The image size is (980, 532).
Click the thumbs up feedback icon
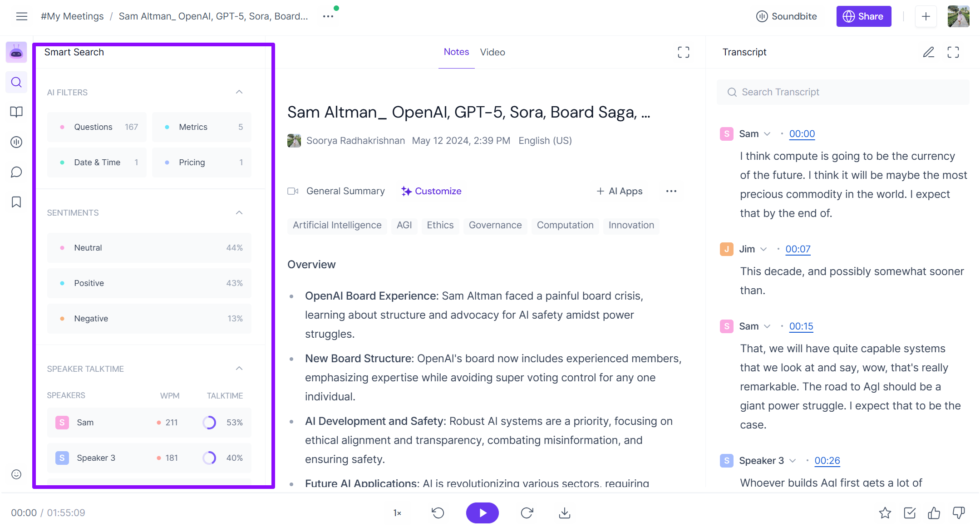point(934,513)
